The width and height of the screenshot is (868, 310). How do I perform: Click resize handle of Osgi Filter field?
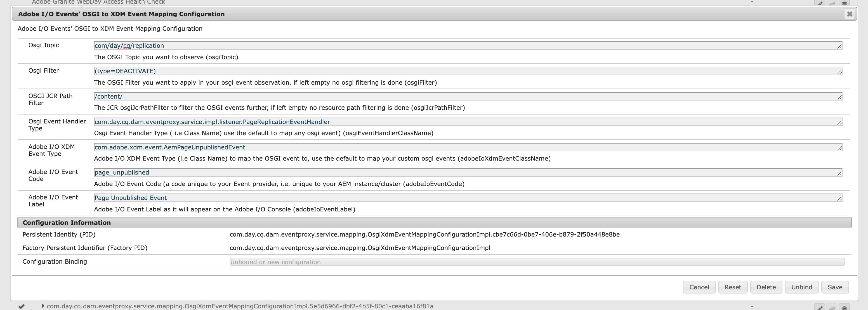[839, 72]
